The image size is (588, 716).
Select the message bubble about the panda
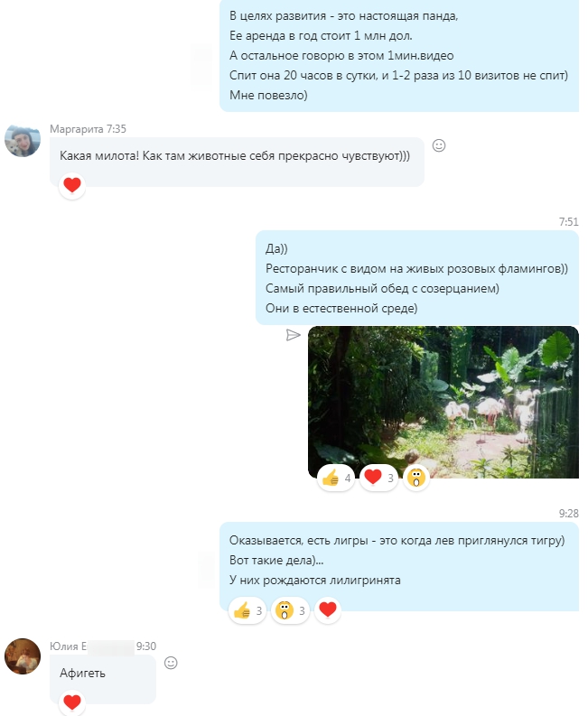click(399, 55)
